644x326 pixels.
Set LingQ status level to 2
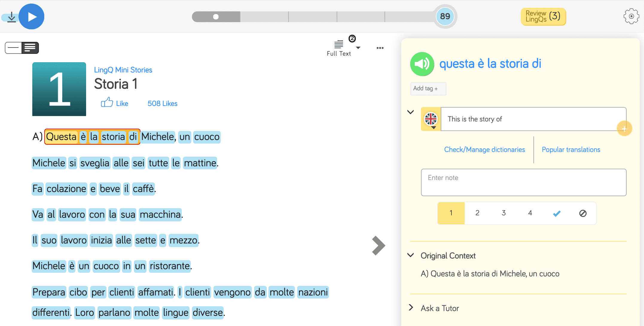[477, 213]
